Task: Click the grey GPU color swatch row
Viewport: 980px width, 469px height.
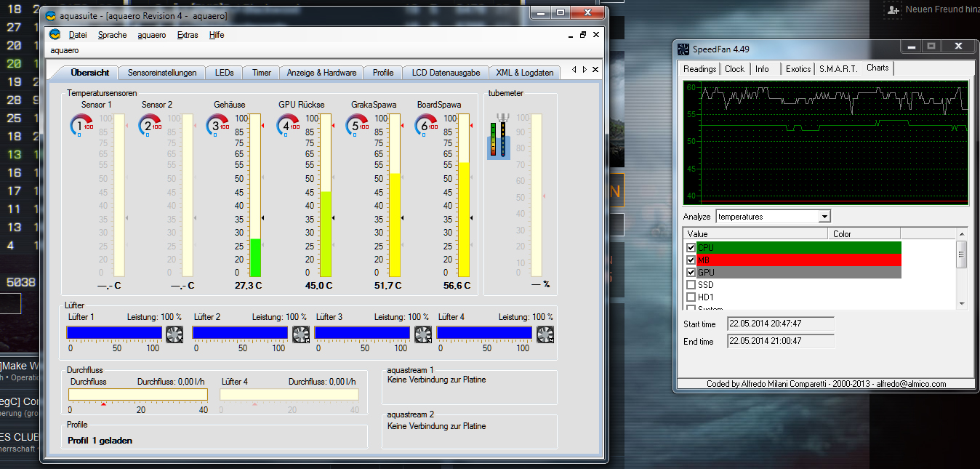Action: pos(798,273)
